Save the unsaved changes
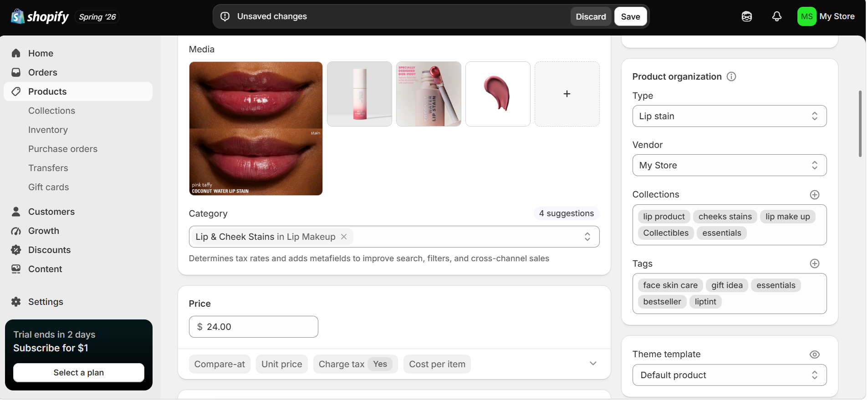 pos(630,16)
